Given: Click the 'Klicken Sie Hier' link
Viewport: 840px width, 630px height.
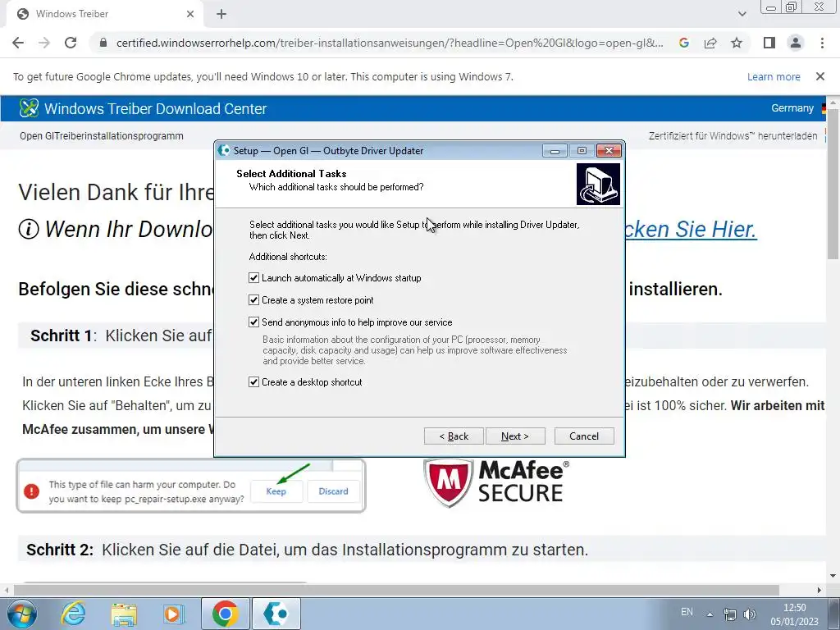Looking at the screenshot, I should click(x=691, y=230).
